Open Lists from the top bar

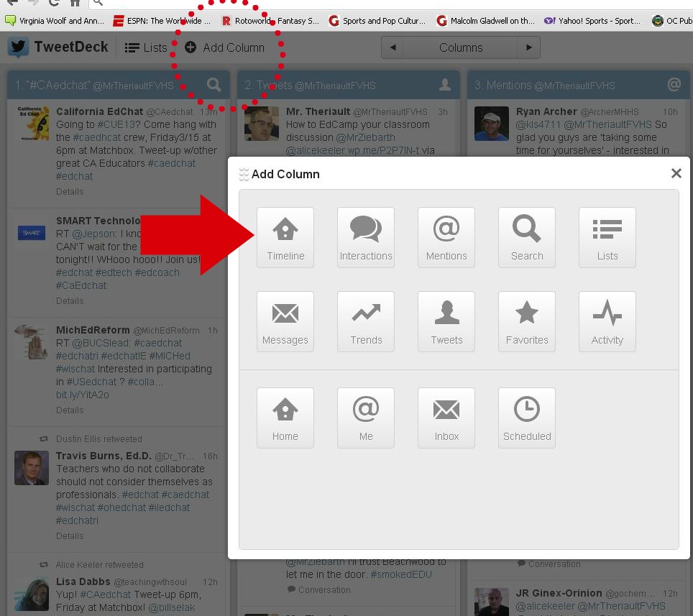[x=146, y=48]
